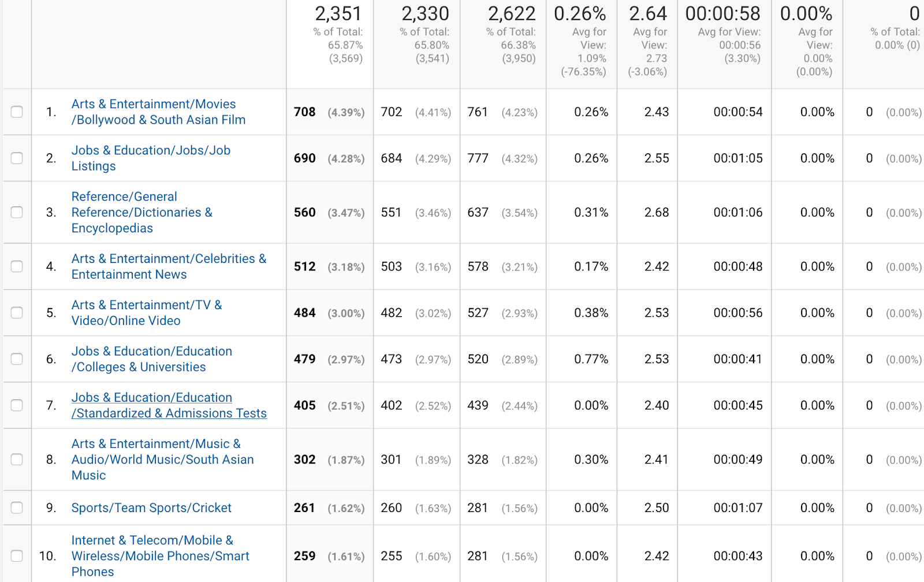The height and width of the screenshot is (582, 924).
Task: Select the 560 value in Dictionaries row
Action: tap(305, 213)
